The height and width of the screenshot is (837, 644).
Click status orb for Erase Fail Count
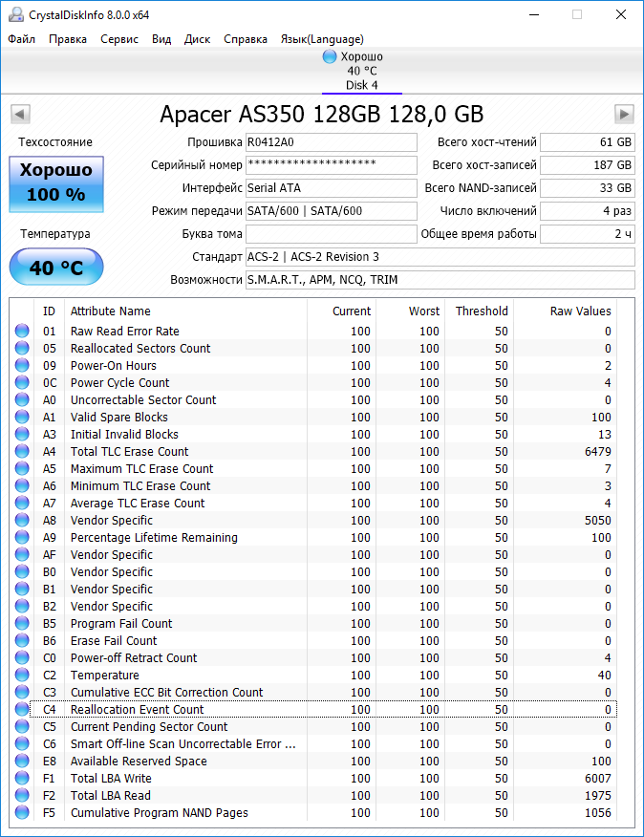22,640
